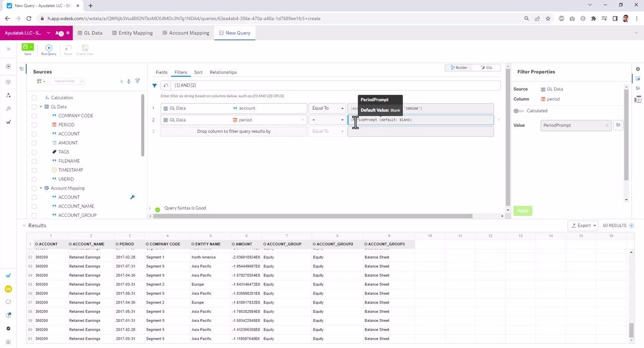Screen dimensions: 644x348
Task: Open the Equal To operator dropdown
Action: coord(327,108)
